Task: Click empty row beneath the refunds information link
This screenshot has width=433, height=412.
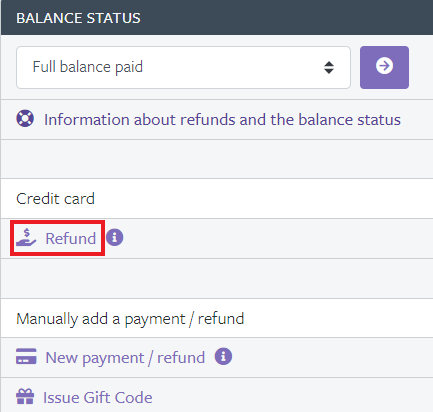Action: tap(217, 159)
